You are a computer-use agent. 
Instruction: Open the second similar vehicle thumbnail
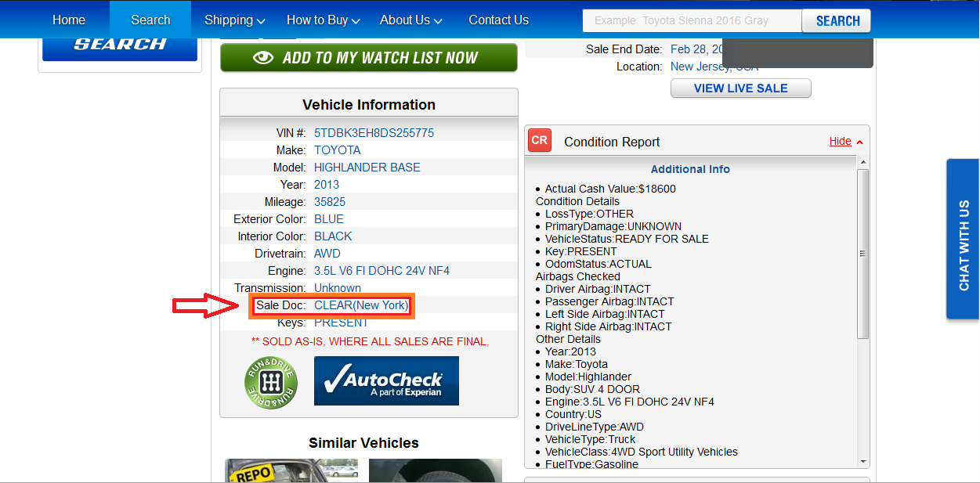[436, 469]
